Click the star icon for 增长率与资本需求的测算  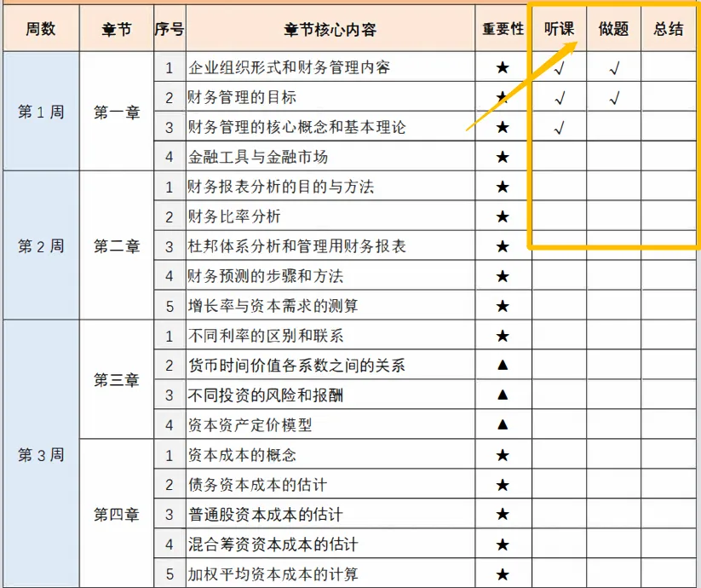click(x=503, y=306)
